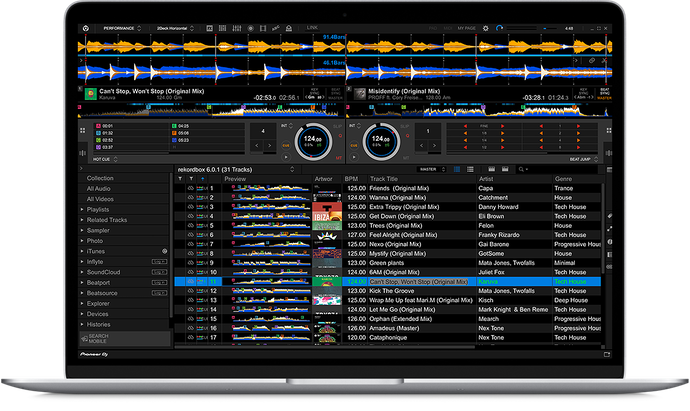Viewport: 690px width, 411px height.
Task: Halve the loop size on deck 1
Action: click(x=257, y=146)
